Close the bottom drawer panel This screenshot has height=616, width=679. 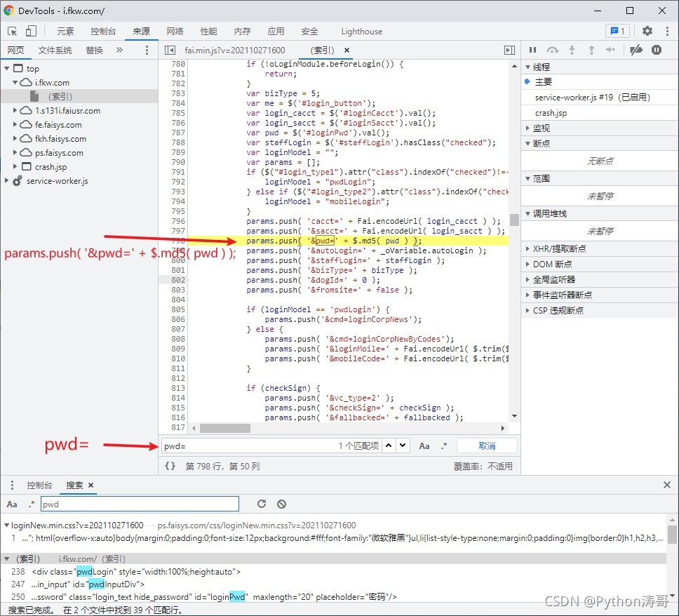pyautogui.click(x=667, y=485)
